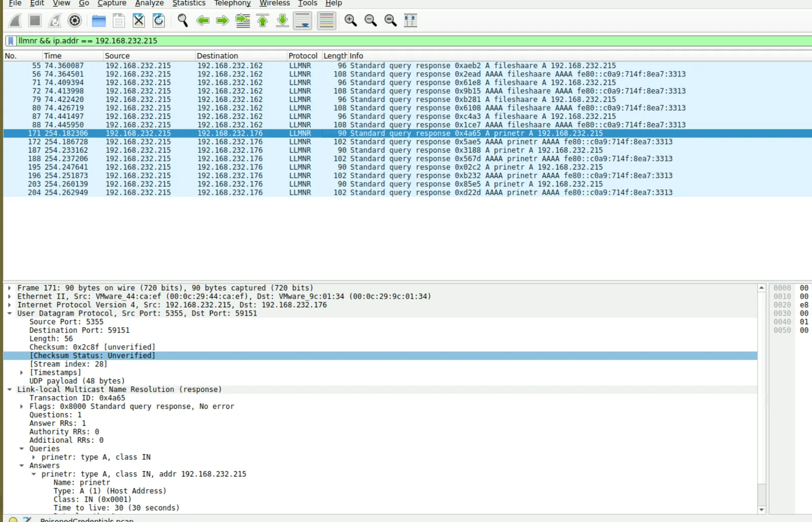Collapse the Answers node

click(22, 466)
